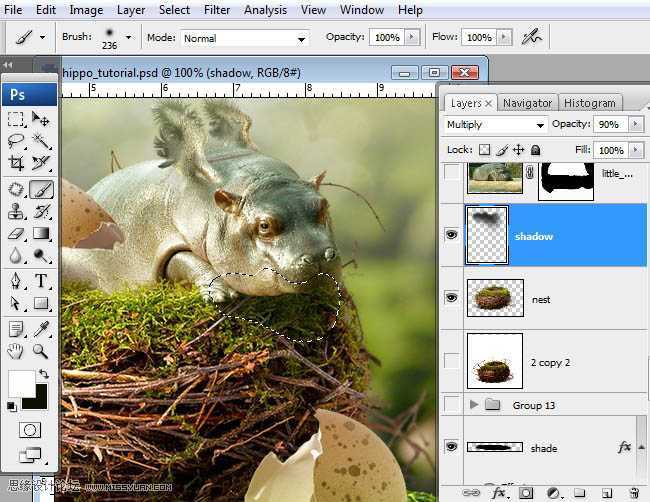Image resolution: width=650 pixels, height=502 pixels.
Task: Open the brush Mode dropdown in options bar
Action: click(x=244, y=38)
